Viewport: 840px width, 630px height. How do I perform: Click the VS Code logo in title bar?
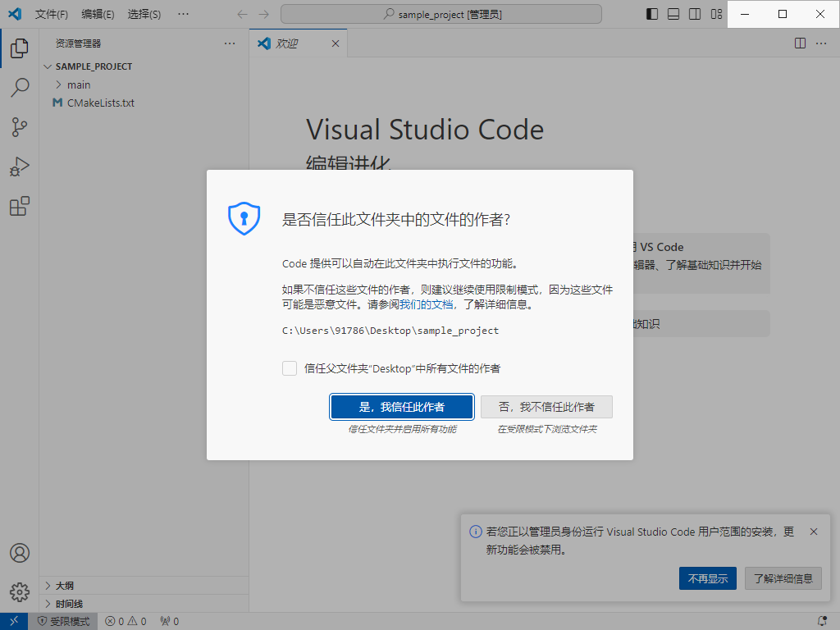tap(15, 14)
